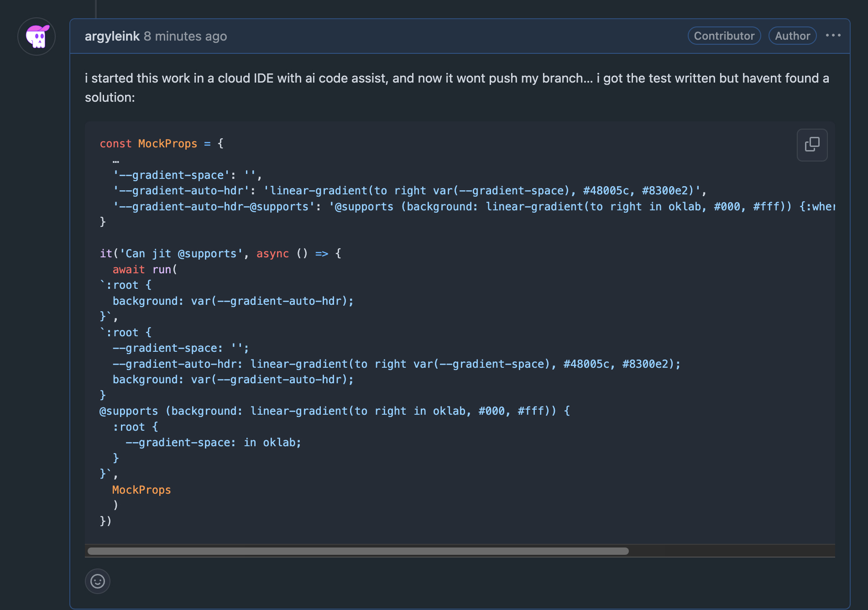Copy the code block with the copy icon
This screenshot has height=610, width=868.
coord(812,145)
